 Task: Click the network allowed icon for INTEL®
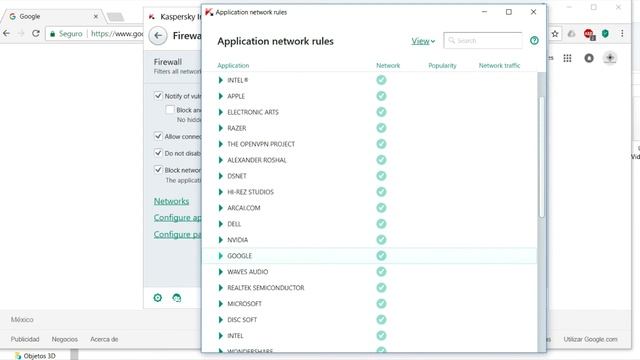(x=381, y=80)
